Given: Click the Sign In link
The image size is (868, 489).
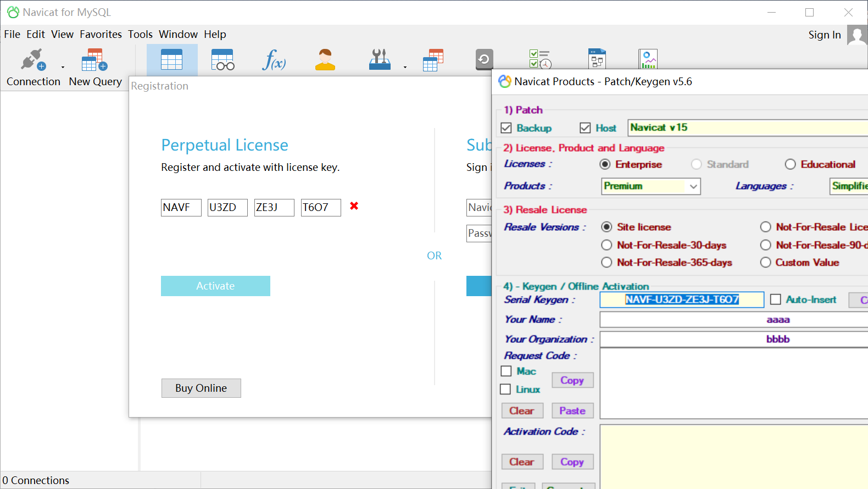Looking at the screenshot, I should [x=825, y=35].
